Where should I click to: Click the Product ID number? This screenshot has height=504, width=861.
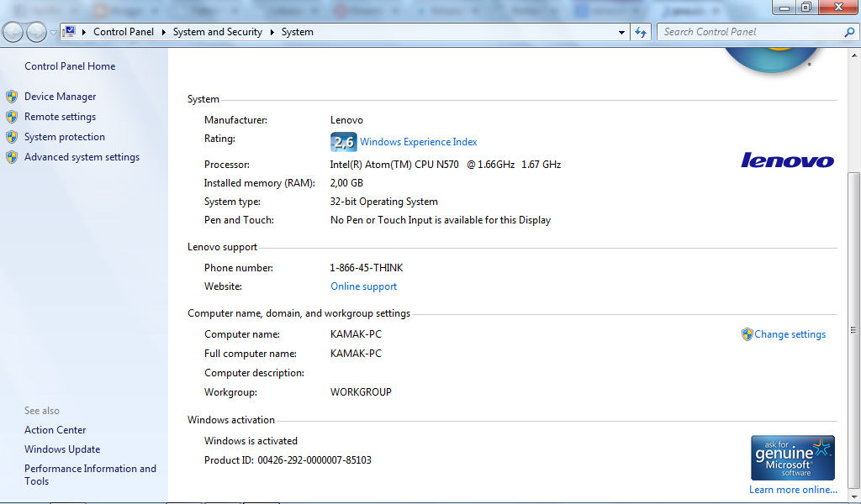point(314,460)
